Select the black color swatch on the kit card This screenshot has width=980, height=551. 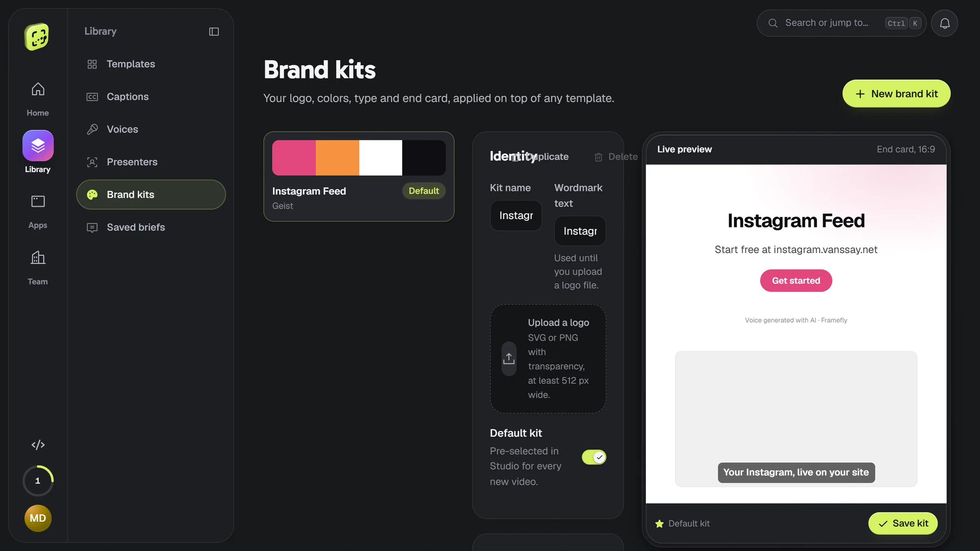tap(424, 158)
